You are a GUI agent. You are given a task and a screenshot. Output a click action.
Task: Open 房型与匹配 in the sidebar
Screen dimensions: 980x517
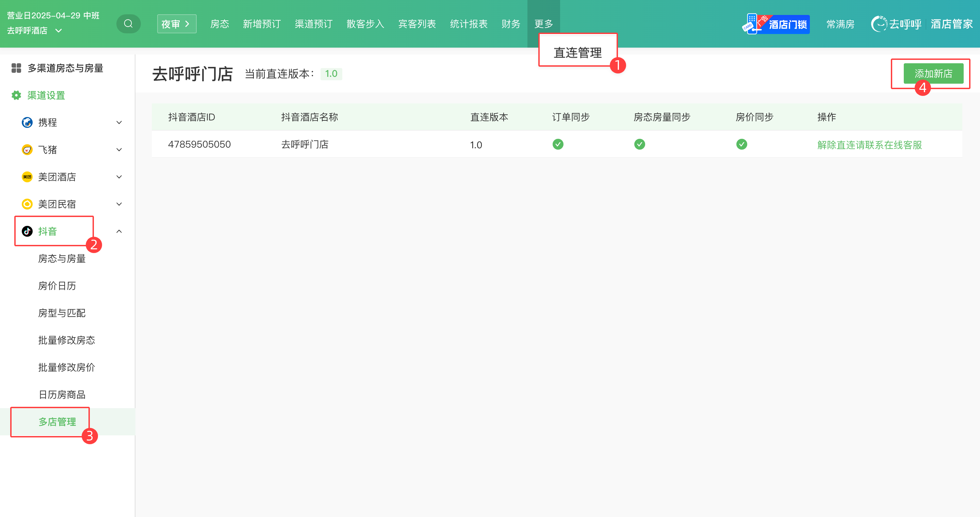click(x=62, y=313)
